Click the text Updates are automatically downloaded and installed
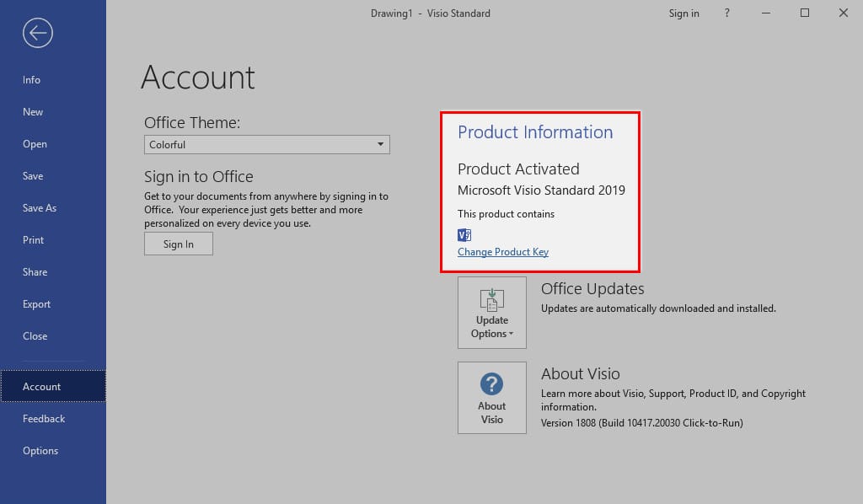 click(658, 308)
